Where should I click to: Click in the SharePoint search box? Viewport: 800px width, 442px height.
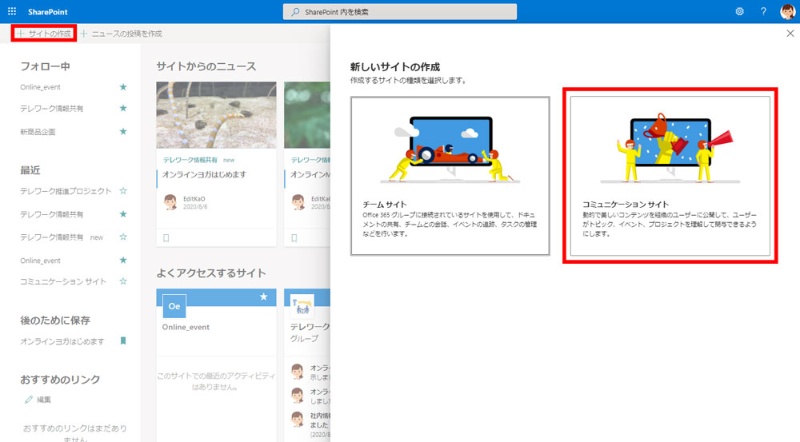399,12
